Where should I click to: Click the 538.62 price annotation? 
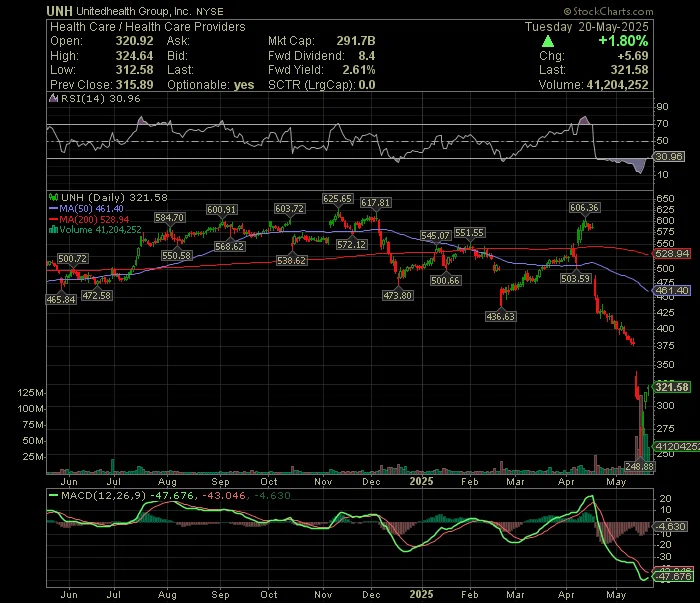[x=292, y=260]
